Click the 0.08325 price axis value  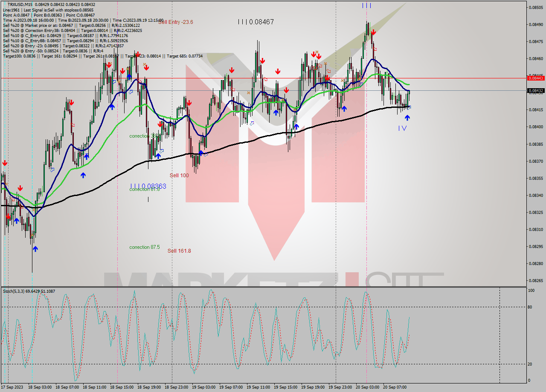pyautogui.click(x=536, y=212)
